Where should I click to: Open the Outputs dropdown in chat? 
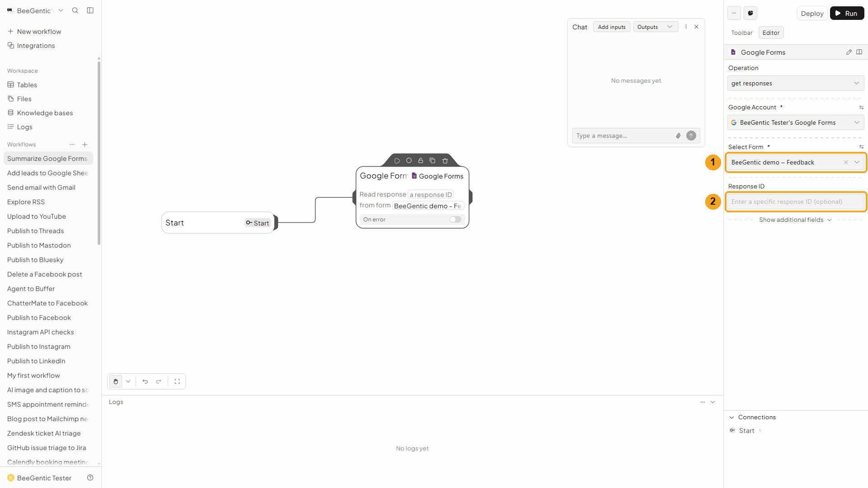coord(656,27)
